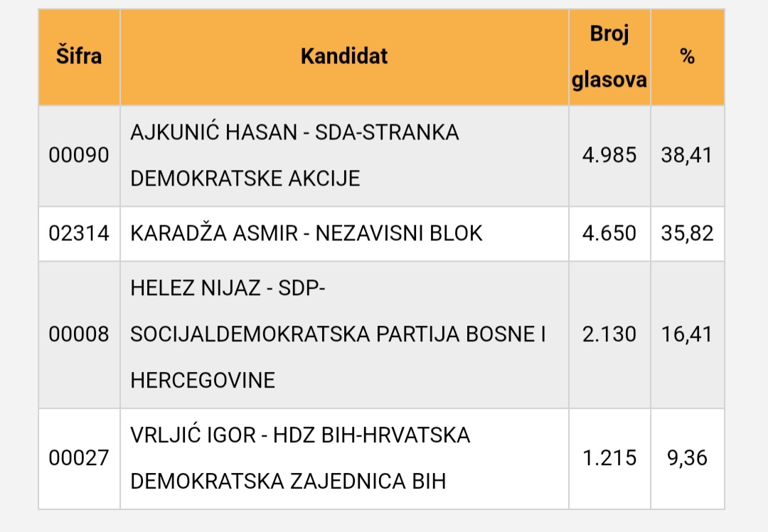Click the 35,82 percentage cell
The height and width of the screenshot is (532, 768).
[x=687, y=233]
